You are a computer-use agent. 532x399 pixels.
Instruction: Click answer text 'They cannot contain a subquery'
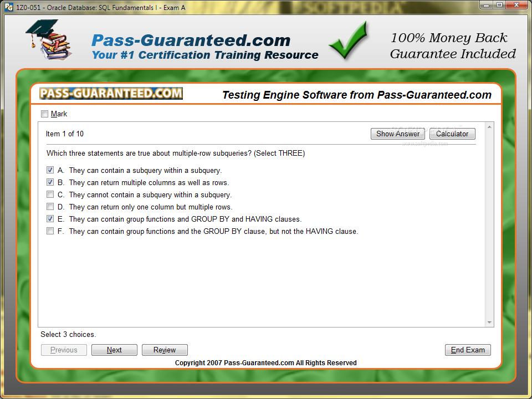click(x=150, y=195)
